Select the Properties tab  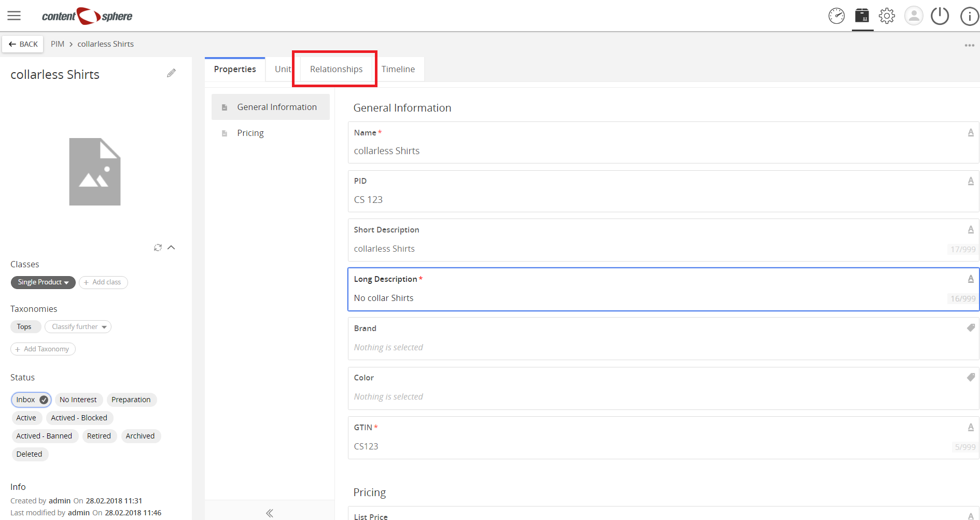235,69
